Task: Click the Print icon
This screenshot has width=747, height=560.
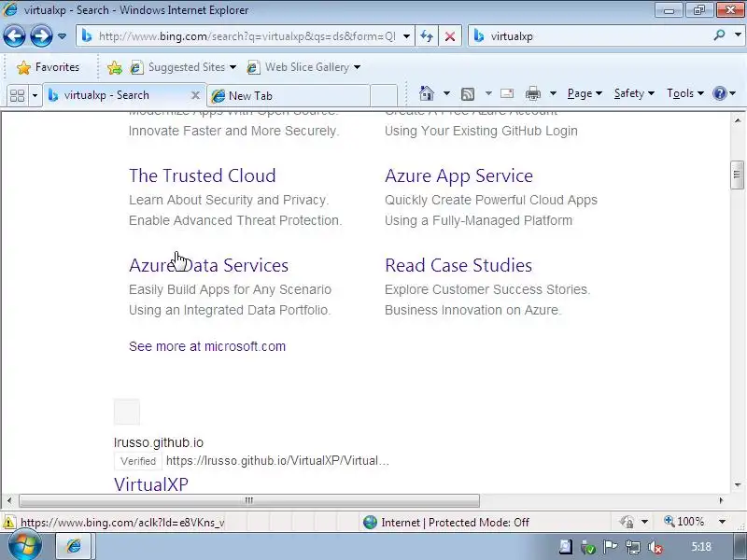Action: (x=533, y=93)
